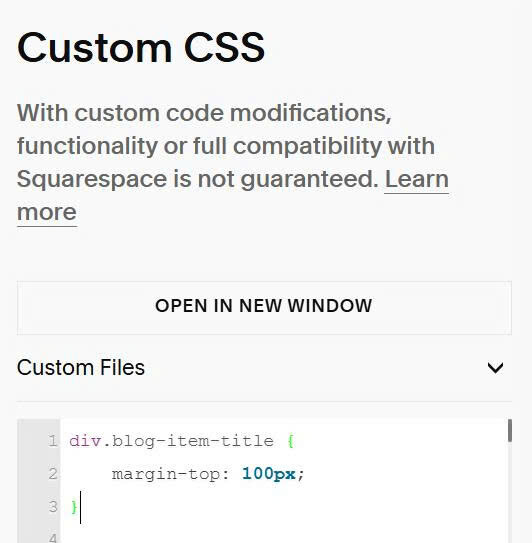Click the margin-top property in the editor
Viewport: 532px width, 543px height.
(x=166, y=474)
